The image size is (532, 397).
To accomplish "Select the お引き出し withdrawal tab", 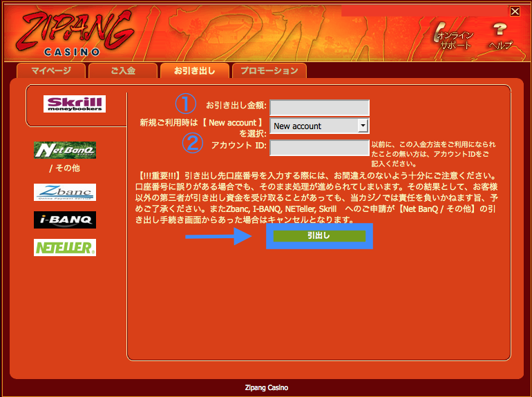I will 195,70.
